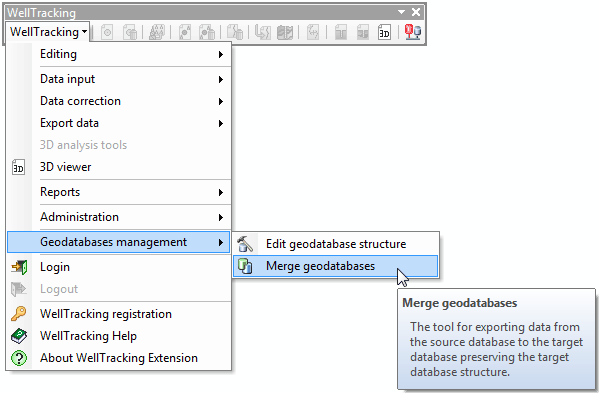
Task: Select the Geodatabases management menu entry
Action: pyautogui.click(x=118, y=242)
